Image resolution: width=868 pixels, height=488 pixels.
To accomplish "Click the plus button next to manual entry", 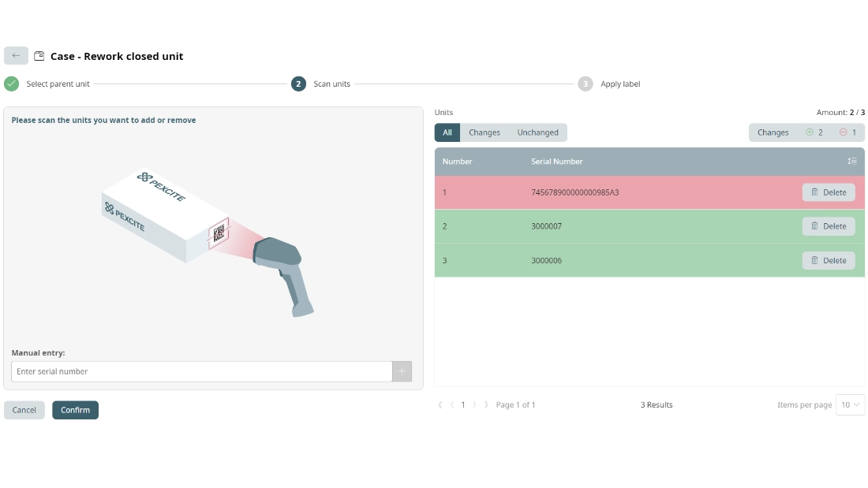I will point(402,371).
